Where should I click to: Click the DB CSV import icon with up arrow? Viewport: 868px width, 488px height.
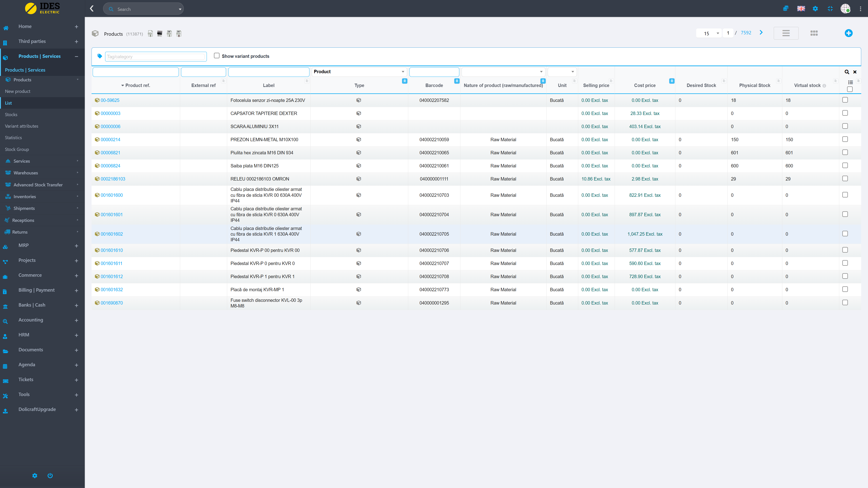coord(179,34)
